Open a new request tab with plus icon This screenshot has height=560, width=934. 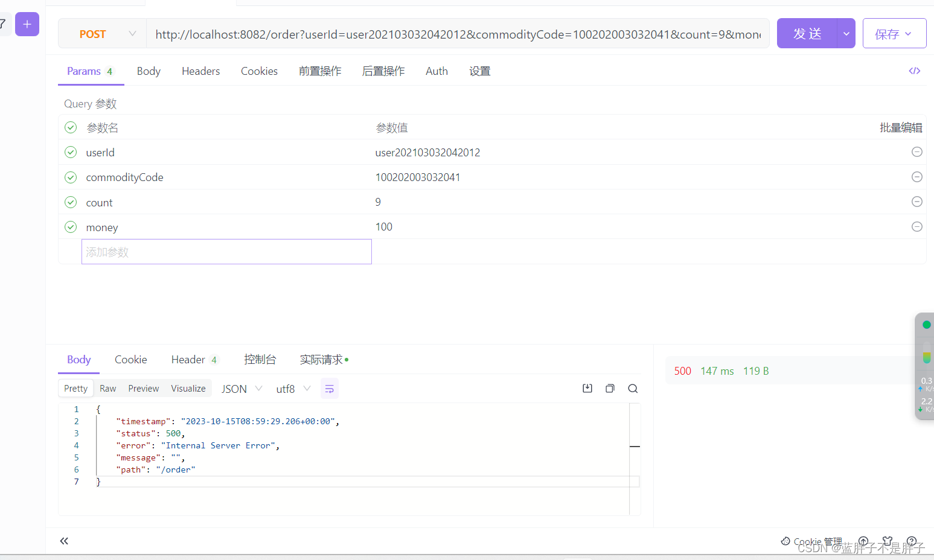tap(27, 24)
